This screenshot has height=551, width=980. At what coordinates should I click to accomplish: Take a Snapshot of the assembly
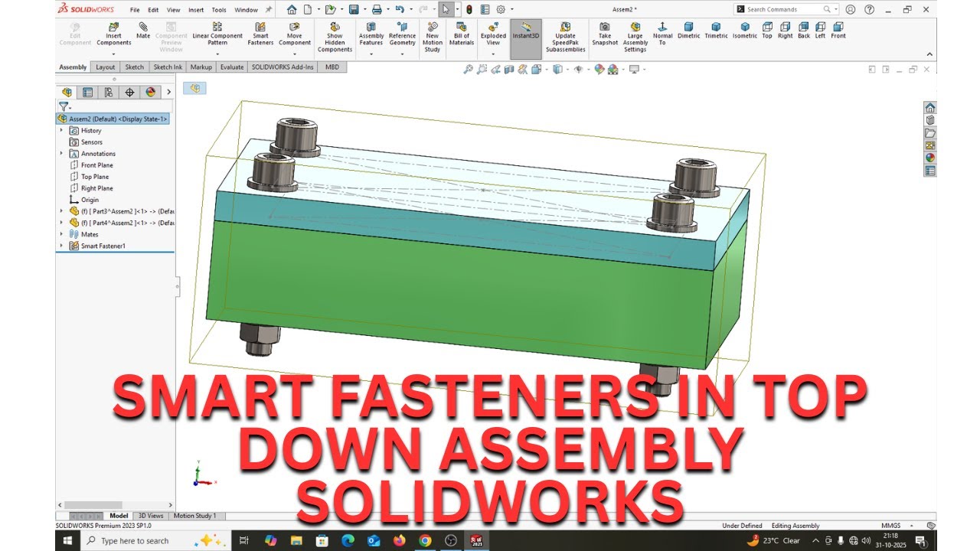click(x=605, y=34)
